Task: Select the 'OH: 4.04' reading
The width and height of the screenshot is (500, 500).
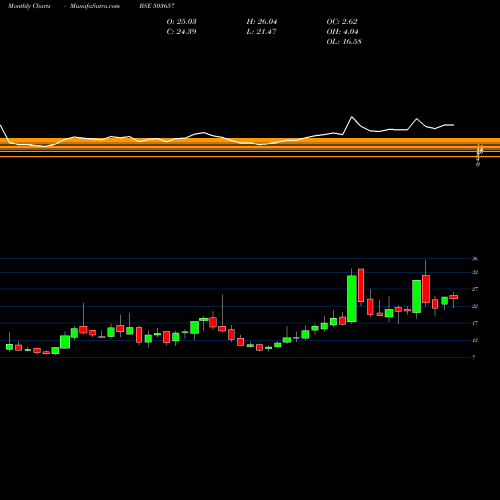Action: pyautogui.click(x=342, y=32)
